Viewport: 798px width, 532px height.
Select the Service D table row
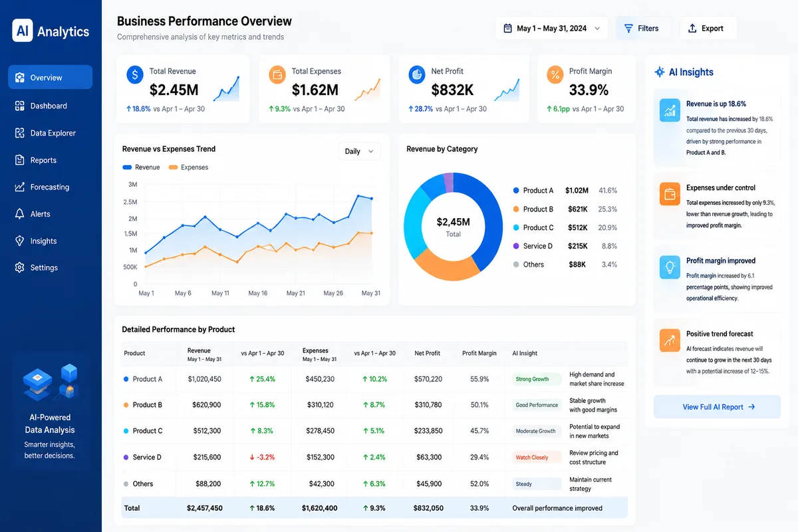point(374,458)
